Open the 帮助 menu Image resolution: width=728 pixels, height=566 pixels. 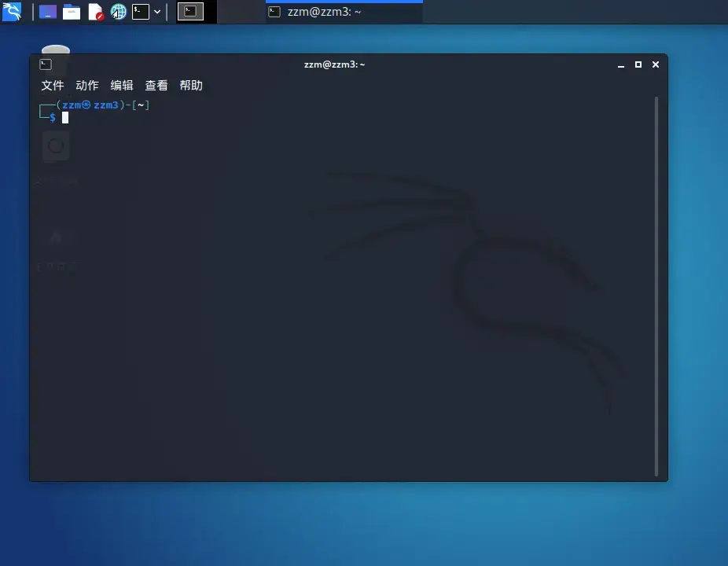coord(191,85)
